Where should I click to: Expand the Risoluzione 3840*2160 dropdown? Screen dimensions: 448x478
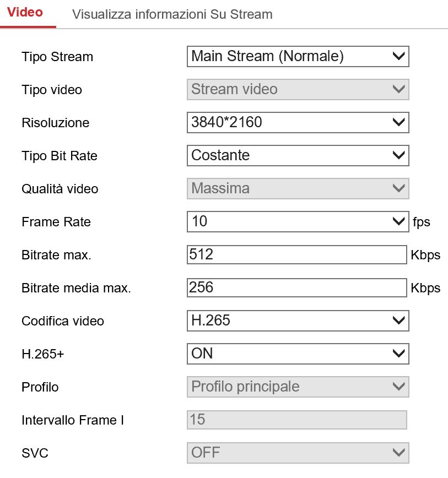[x=298, y=122]
